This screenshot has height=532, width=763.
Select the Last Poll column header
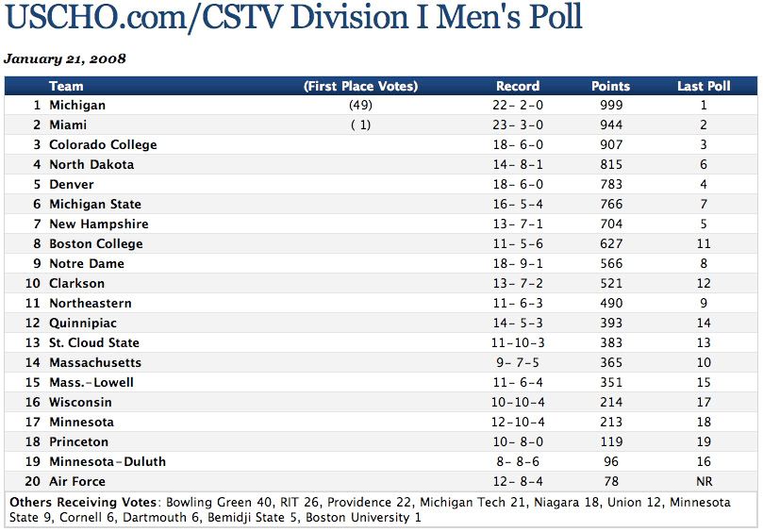point(704,86)
